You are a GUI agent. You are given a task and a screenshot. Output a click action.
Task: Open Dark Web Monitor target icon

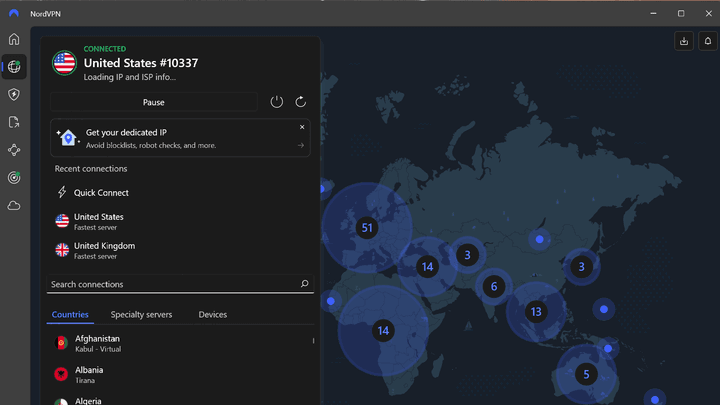[14, 178]
